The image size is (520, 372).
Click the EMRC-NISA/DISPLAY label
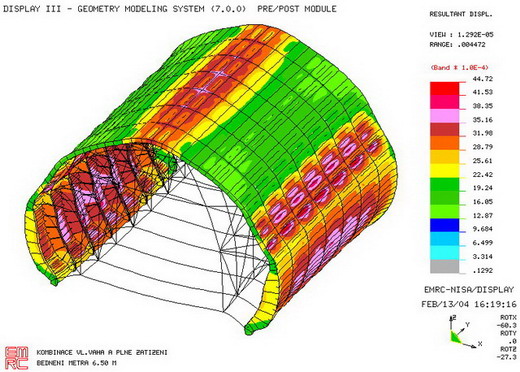(469, 290)
